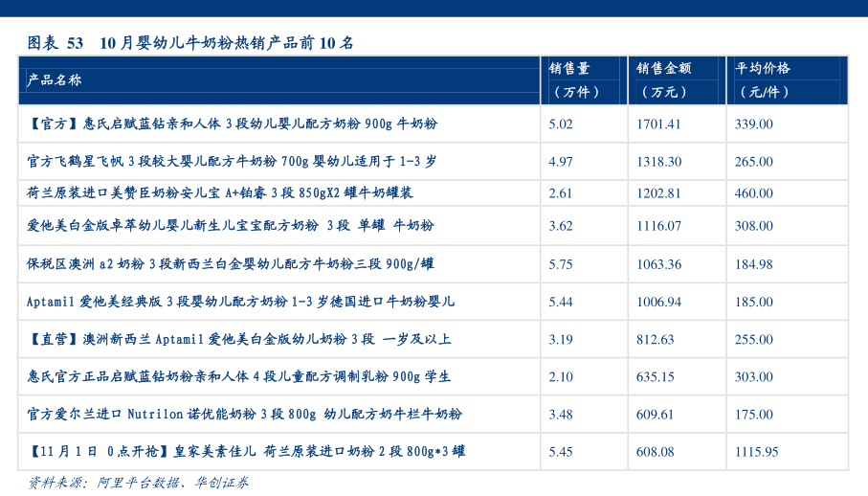The height and width of the screenshot is (496, 868).
Task: Select the 平均价格（元/件）column header
Action: tap(787, 80)
